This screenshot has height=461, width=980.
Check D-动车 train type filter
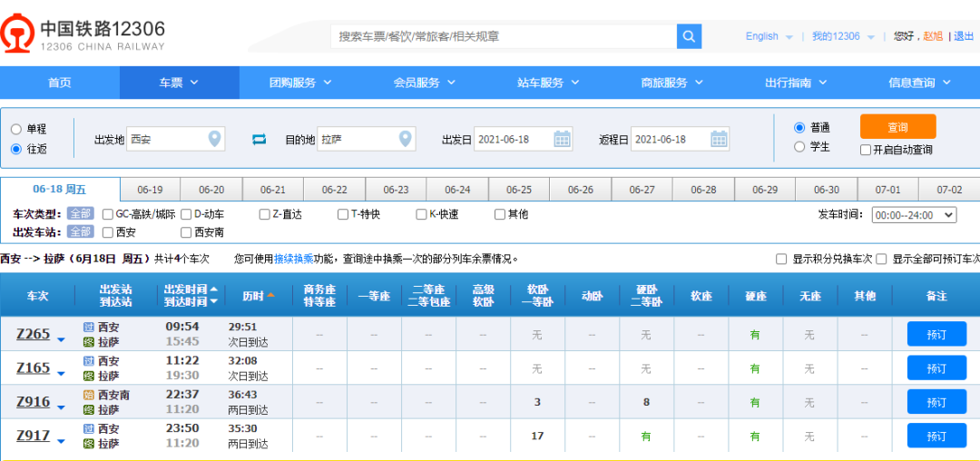(x=186, y=214)
